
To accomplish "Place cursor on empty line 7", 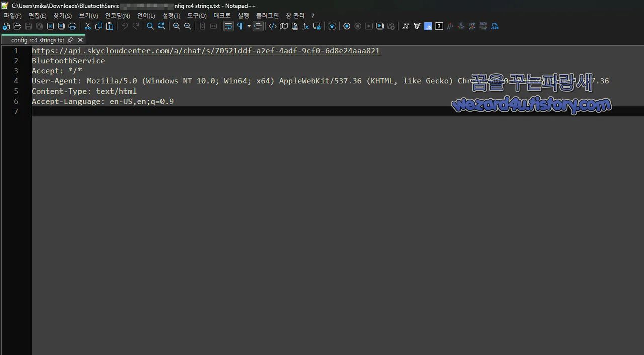I will [x=338, y=111].
